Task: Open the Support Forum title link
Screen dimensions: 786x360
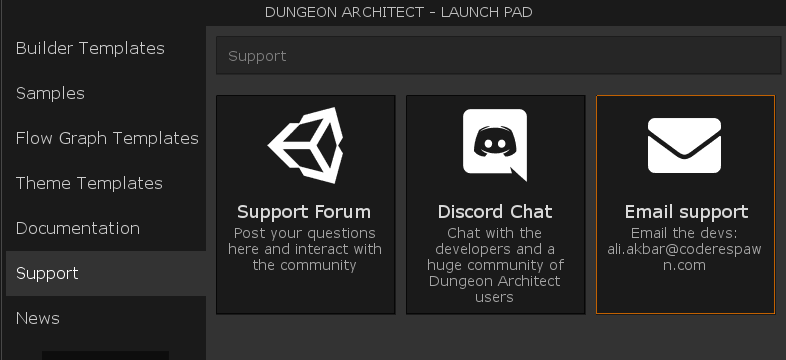Action: click(x=304, y=212)
